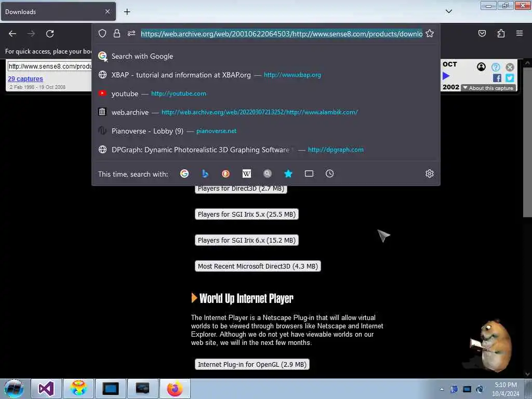Search this time with gray magnifier engine
This screenshot has height=399, width=532.
point(268,174)
